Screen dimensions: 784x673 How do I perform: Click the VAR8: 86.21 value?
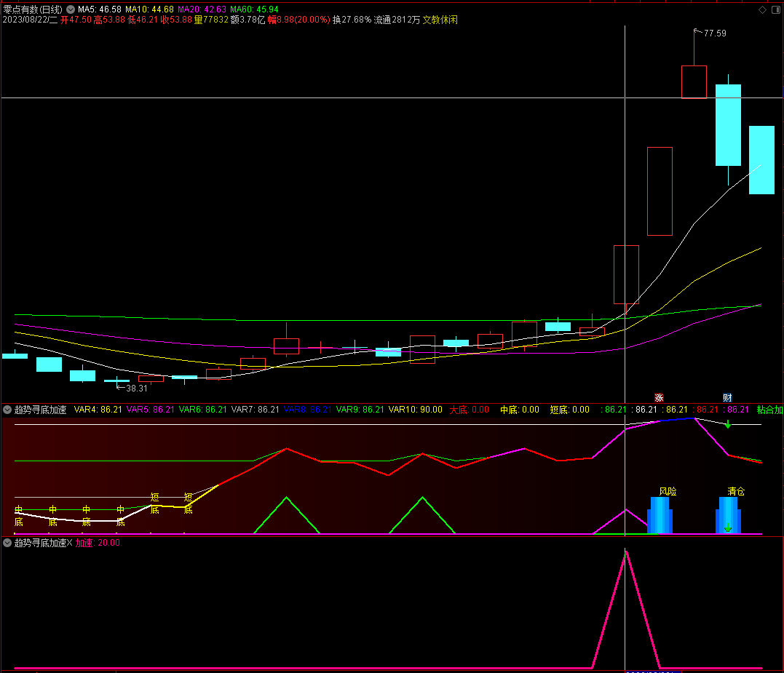point(308,410)
